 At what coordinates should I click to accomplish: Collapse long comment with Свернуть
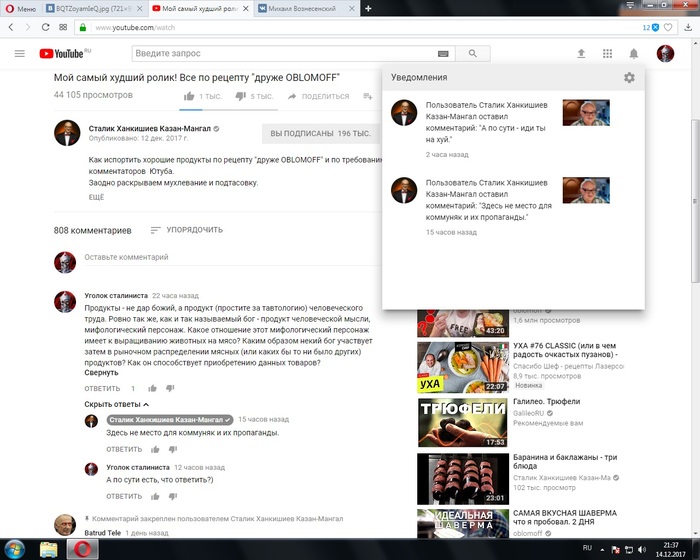pyautogui.click(x=101, y=372)
